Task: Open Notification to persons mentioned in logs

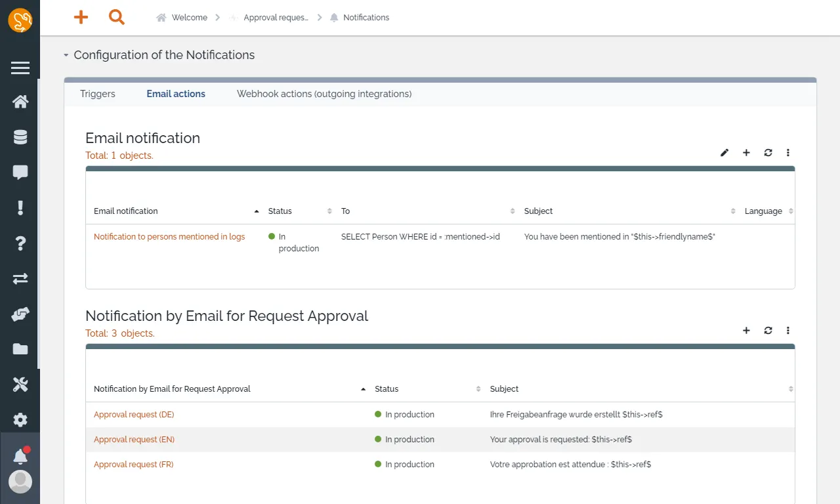Action: pos(169,237)
